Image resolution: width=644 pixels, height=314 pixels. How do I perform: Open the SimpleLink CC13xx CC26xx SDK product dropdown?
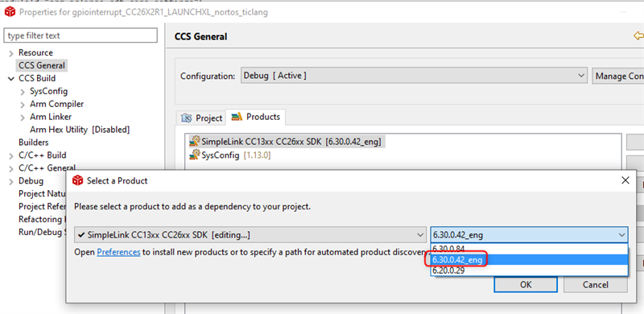point(250,235)
